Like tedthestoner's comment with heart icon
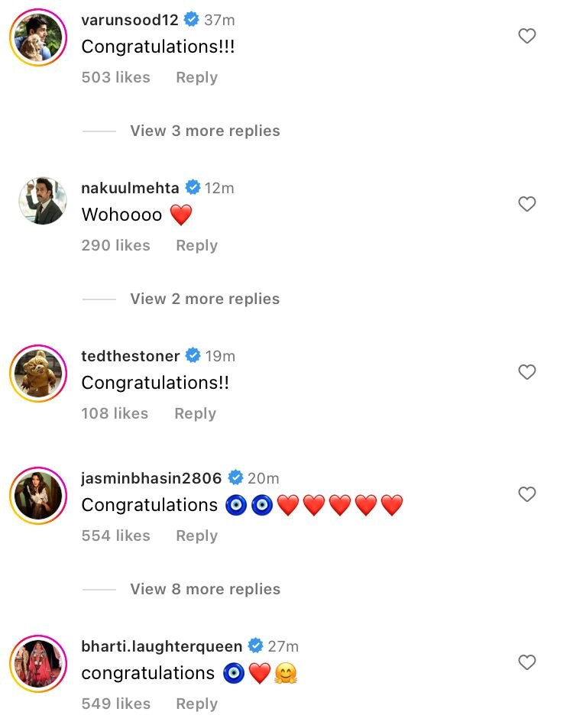Screen dimensions: 573x728 (527, 372)
